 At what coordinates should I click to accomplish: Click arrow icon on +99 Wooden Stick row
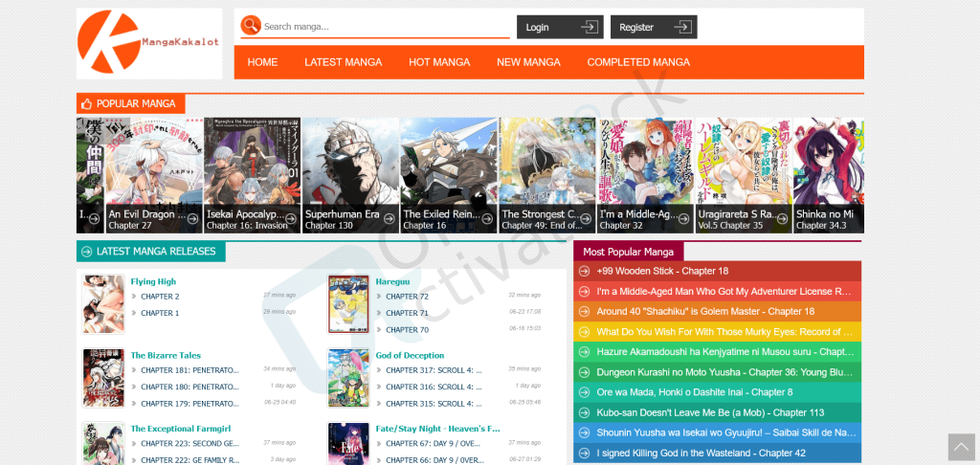coord(584,272)
